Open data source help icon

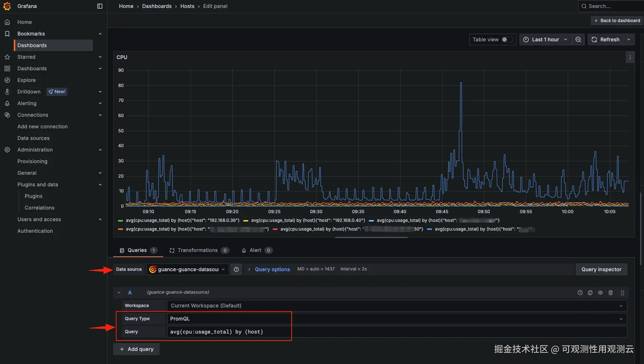tap(236, 269)
